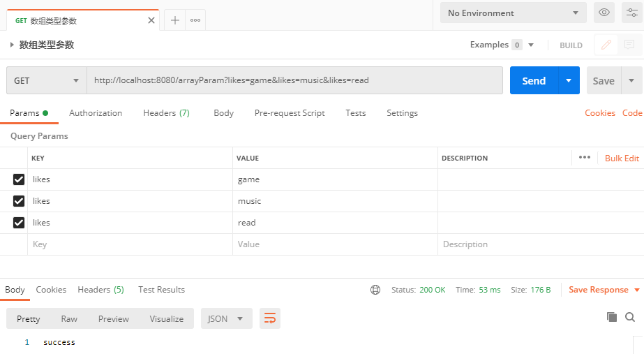Switch to the Headers (7) request tab
The image size is (644, 354).
tap(166, 113)
